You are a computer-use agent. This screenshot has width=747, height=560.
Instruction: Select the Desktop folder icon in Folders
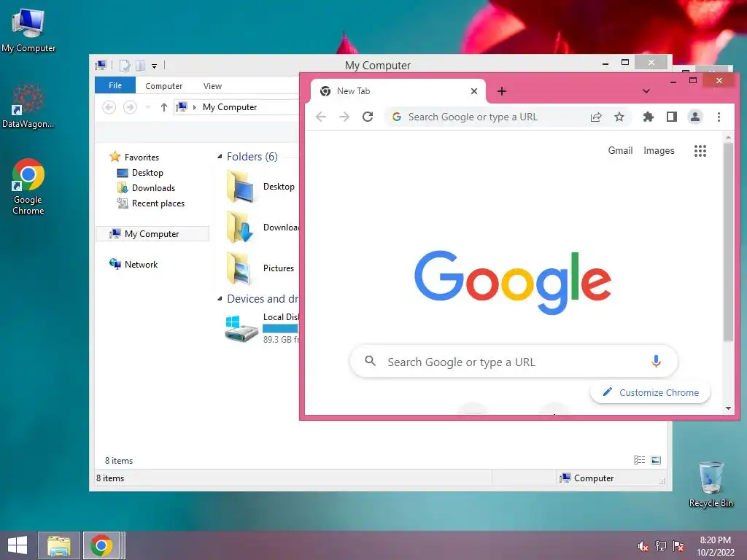[240, 187]
